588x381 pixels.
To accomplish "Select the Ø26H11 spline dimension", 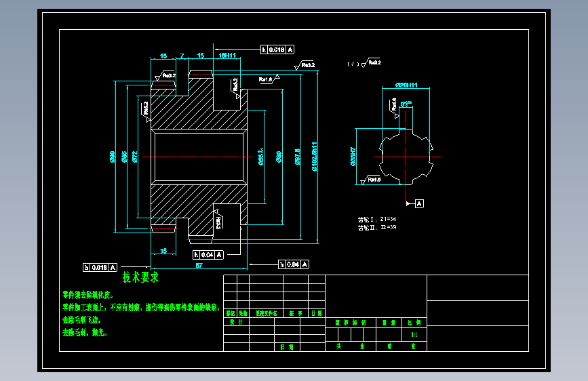I will (406, 85).
